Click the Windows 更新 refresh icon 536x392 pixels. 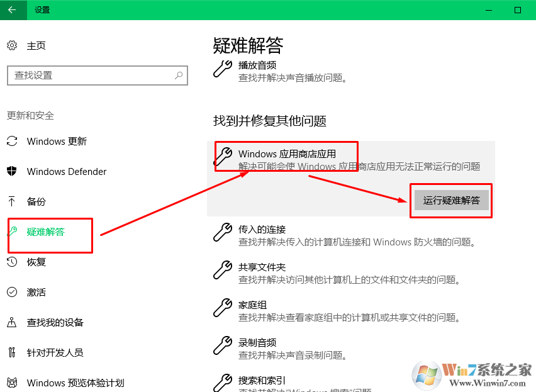point(12,141)
